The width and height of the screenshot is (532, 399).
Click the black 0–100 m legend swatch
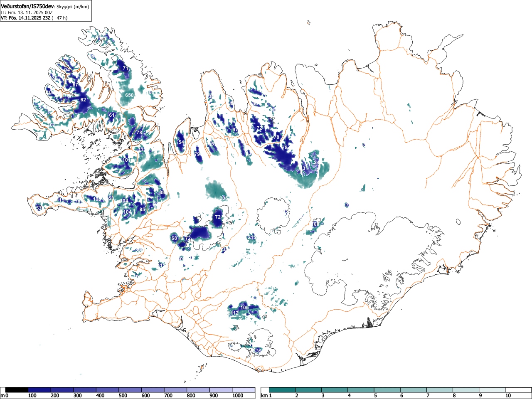[x=17, y=390]
